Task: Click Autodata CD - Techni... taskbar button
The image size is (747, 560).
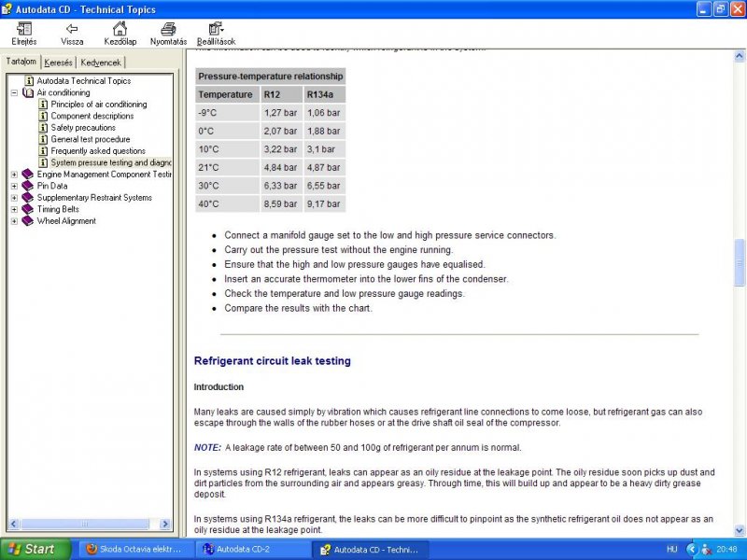Action: (370, 549)
